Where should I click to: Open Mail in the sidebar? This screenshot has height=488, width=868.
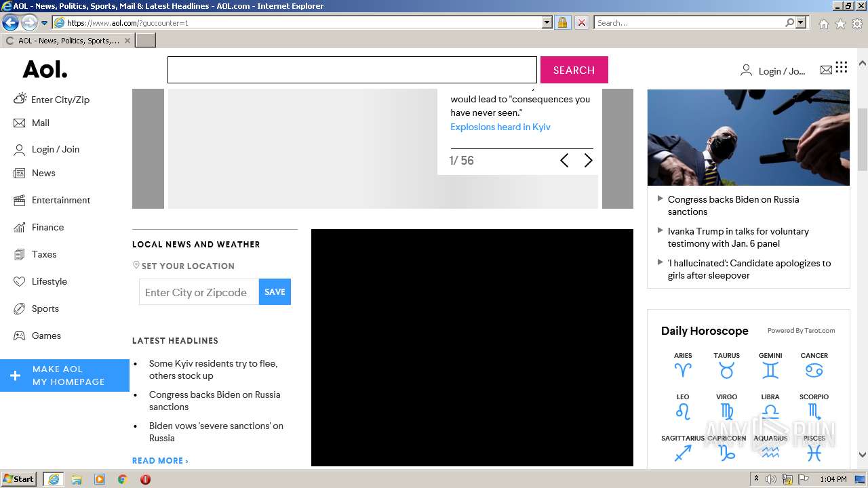click(41, 123)
